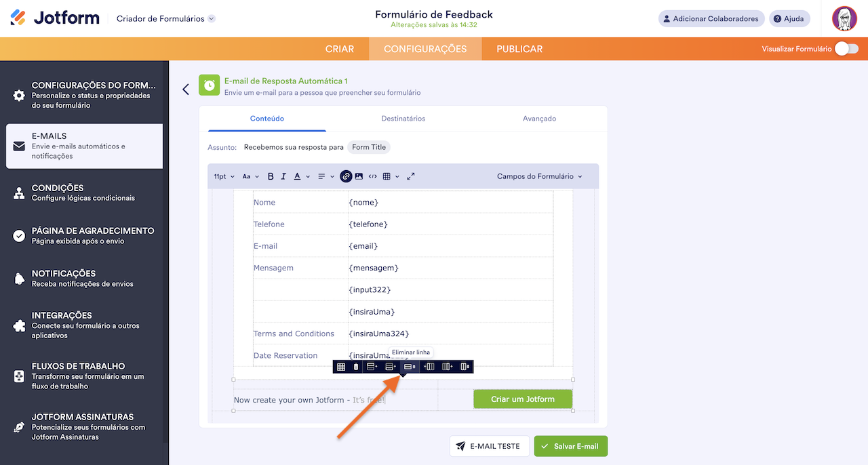Open the HTML code view icon

pyautogui.click(x=372, y=176)
